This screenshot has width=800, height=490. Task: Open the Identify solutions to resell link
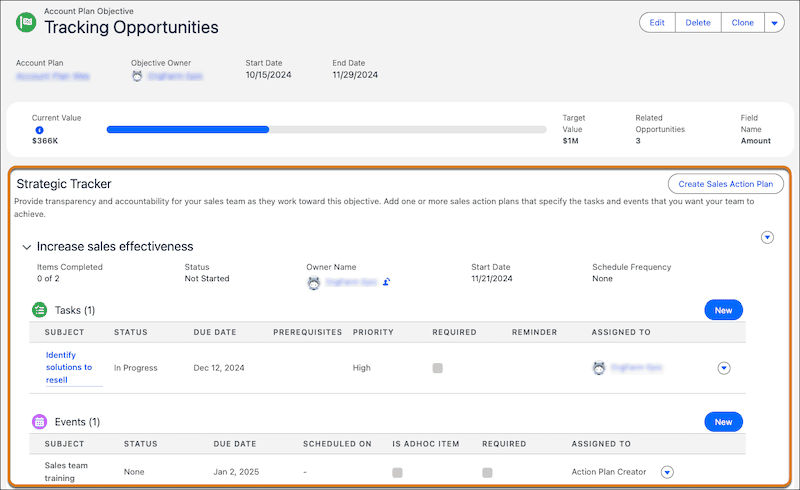[x=69, y=368]
